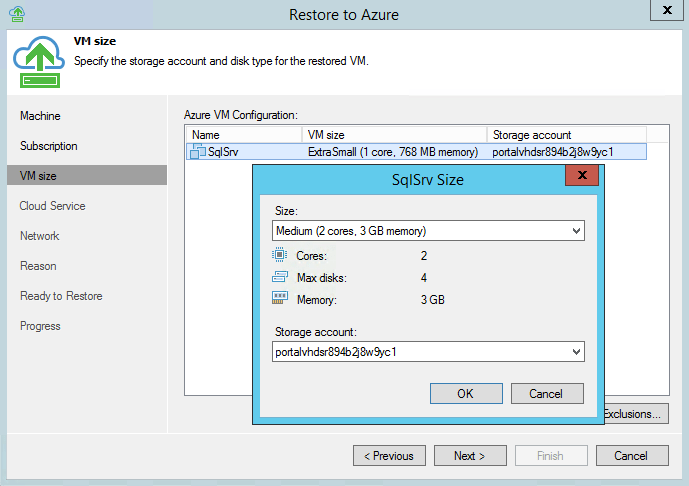Go to the Progress step
The height and width of the screenshot is (486, 689).
coord(40,326)
